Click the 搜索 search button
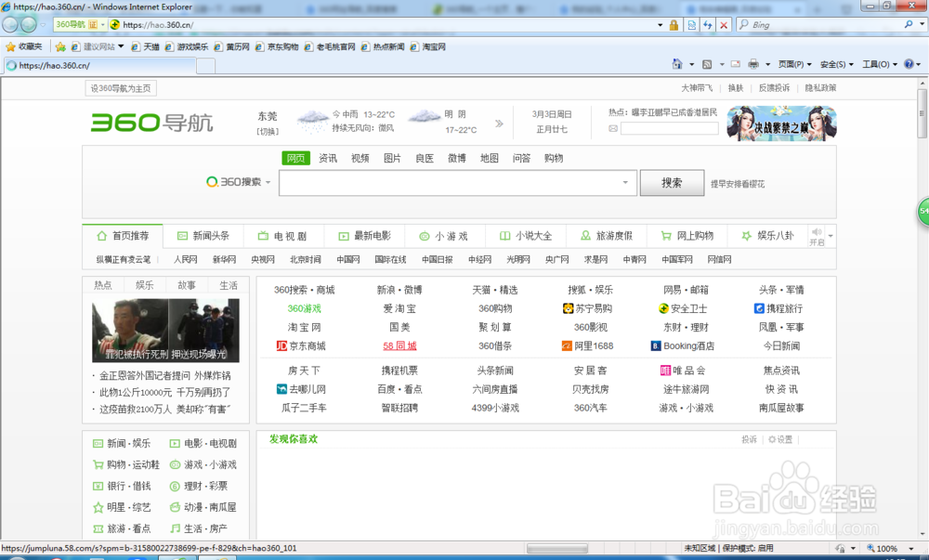This screenshot has height=560, width=929. click(672, 182)
